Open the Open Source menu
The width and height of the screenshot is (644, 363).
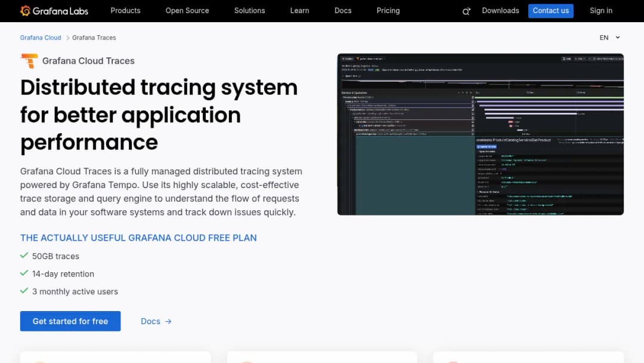pyautogui.click(x=187, y=11)
